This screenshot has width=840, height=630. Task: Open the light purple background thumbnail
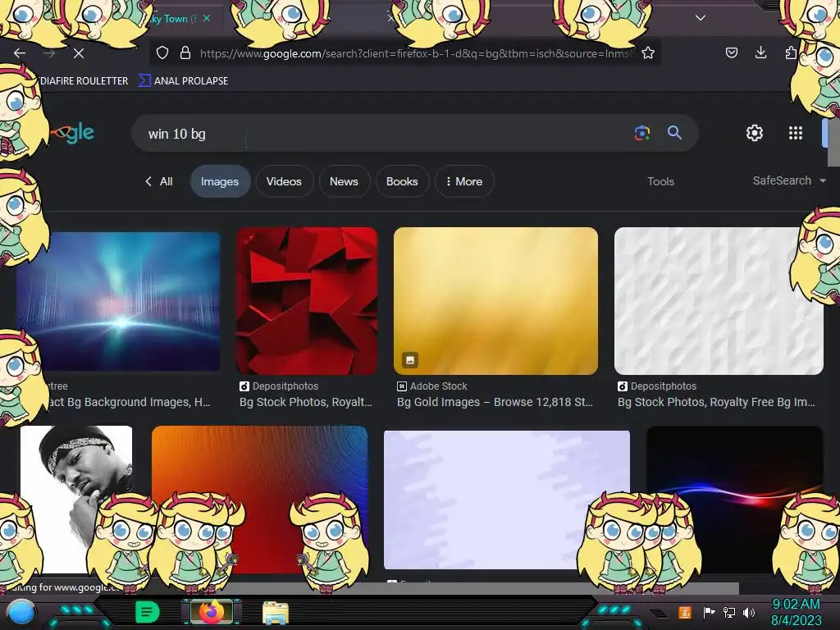point(507,500)
